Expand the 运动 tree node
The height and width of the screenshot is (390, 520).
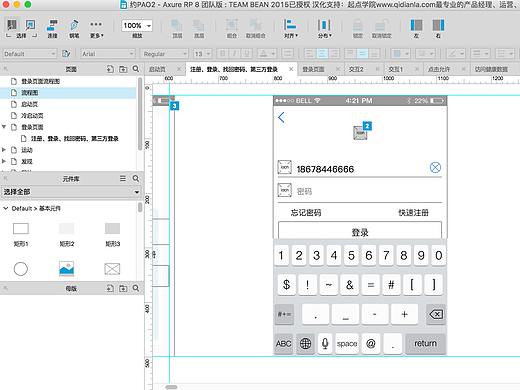click(4, 150)
